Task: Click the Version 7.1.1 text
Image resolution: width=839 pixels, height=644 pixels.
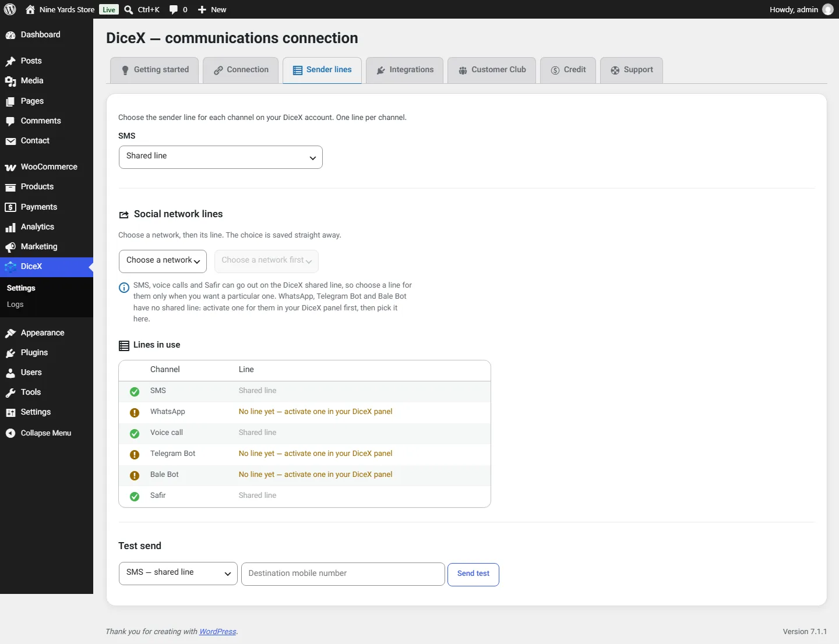Action: [x=805, y=632]
